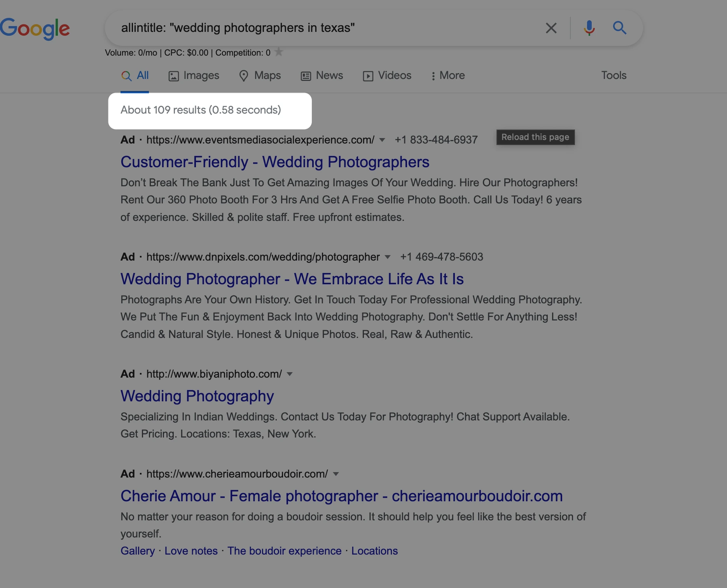
Task: Click the News tab icon
Action: [x=306, y=76]
